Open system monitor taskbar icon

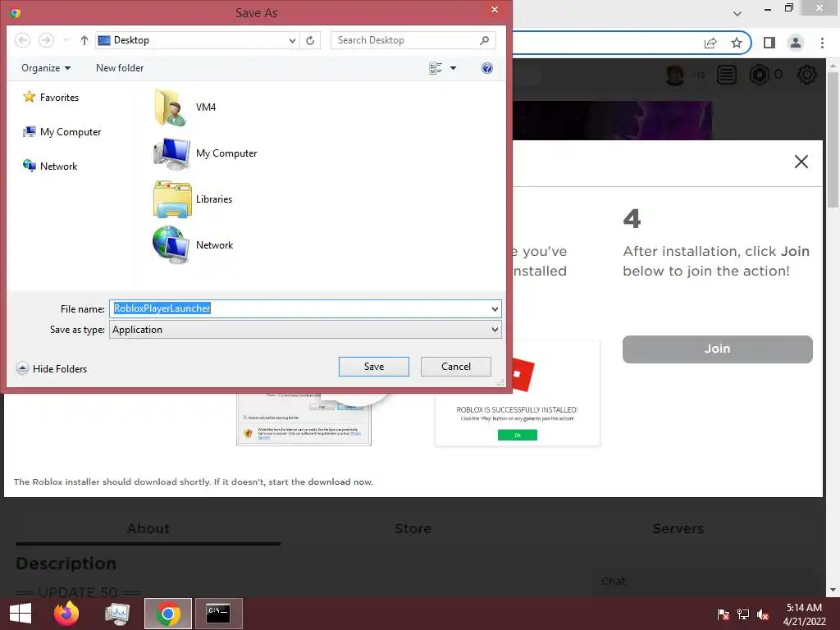[117, 614]
